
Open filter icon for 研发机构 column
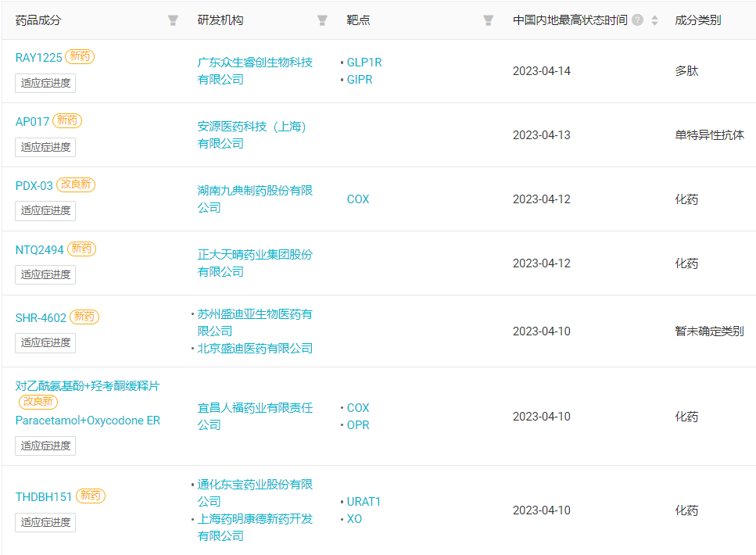point(322,20)
